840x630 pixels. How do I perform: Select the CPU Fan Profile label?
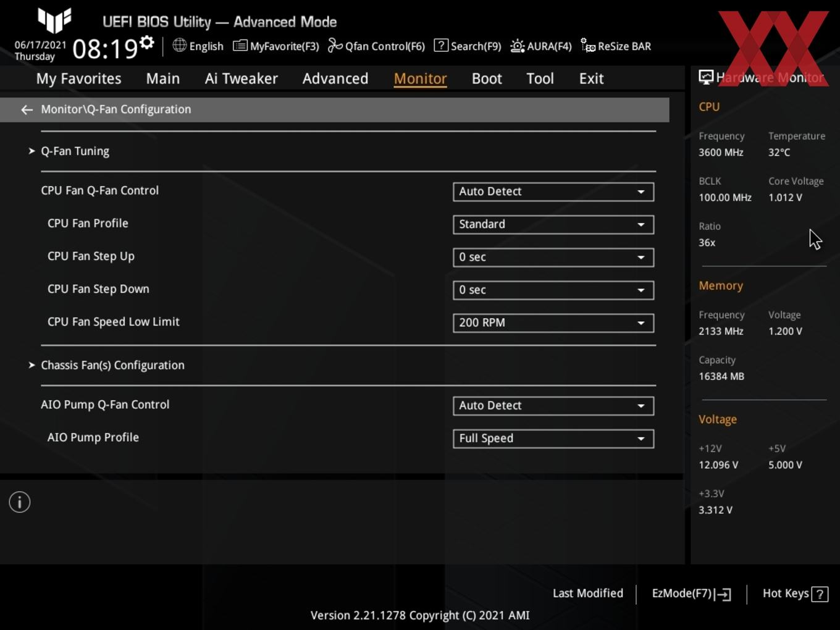tap(88, 224)
